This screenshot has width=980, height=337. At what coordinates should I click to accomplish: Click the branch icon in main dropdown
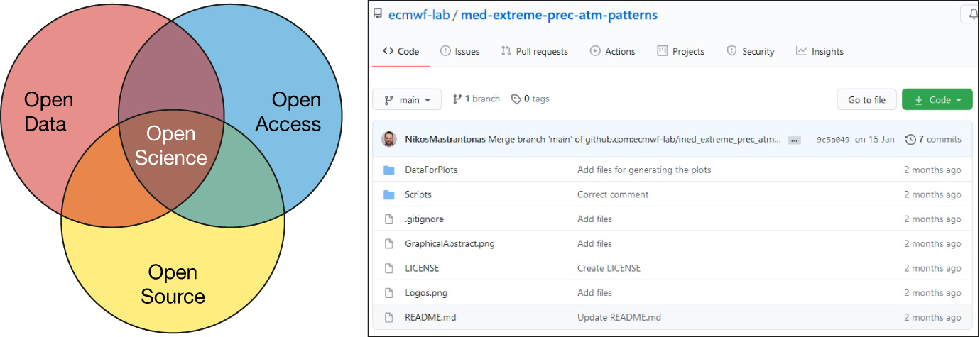tap(389, 100)
